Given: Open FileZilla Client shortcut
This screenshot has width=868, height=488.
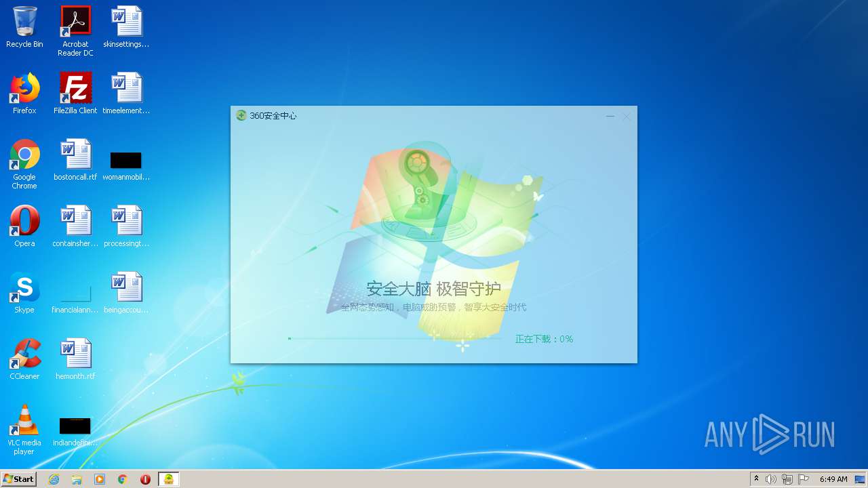Looking at the screenshot, I should 75,94.
